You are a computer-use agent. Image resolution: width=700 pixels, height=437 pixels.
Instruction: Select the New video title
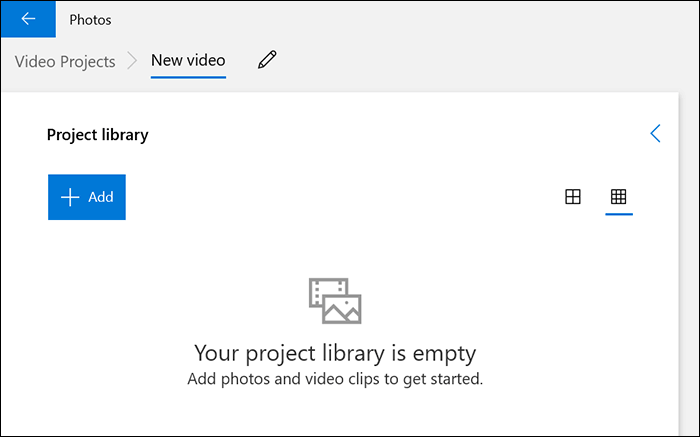point(188,60)
